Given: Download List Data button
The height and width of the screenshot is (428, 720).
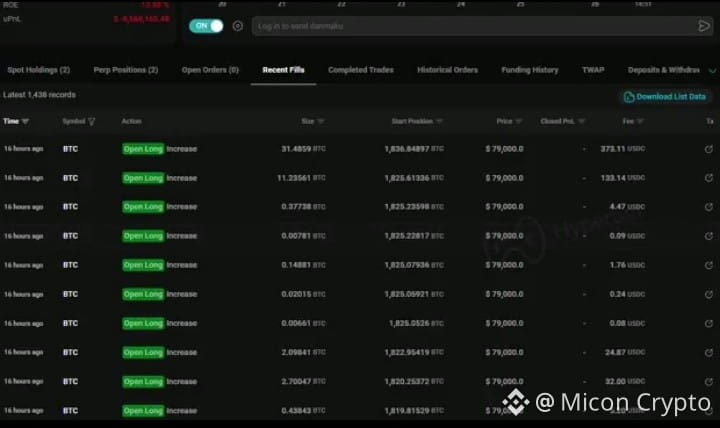Looking at the screenshot, I should click(x=664, y=96).
